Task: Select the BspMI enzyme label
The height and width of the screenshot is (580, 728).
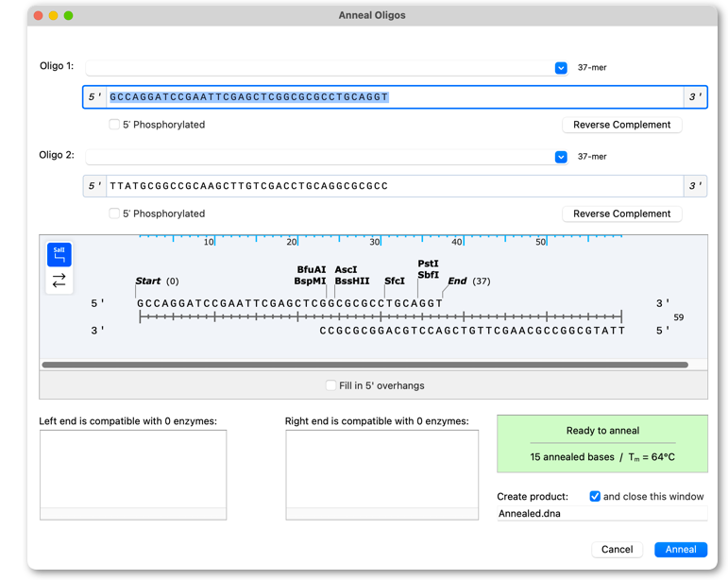Action: (x=310, y=281)
